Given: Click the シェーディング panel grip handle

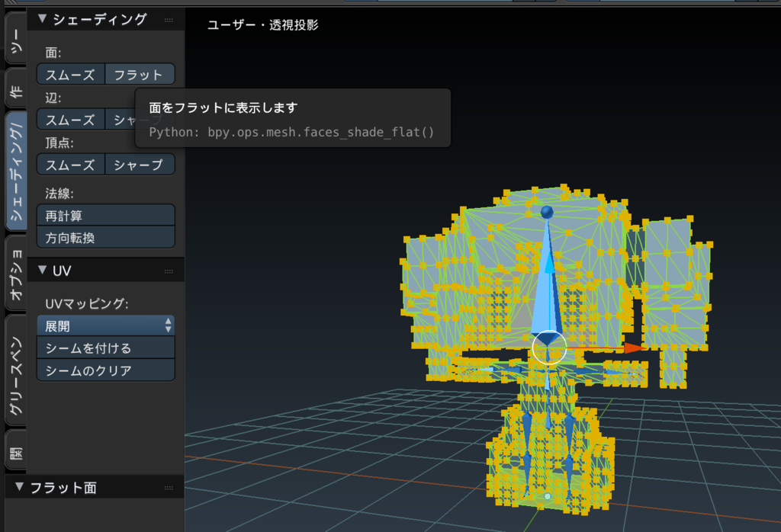Looking at the screenshot, I should pyautogui.click(x=169, y=20).
